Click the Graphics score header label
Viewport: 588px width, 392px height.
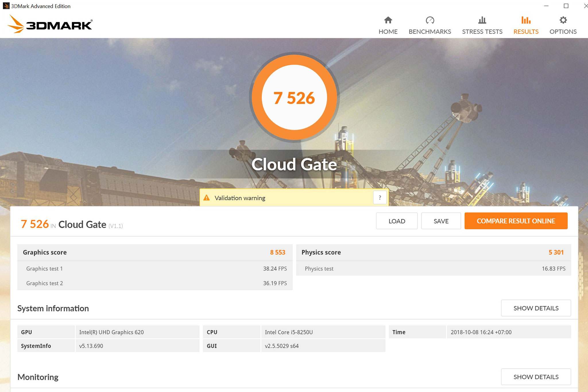coord(45,252)
